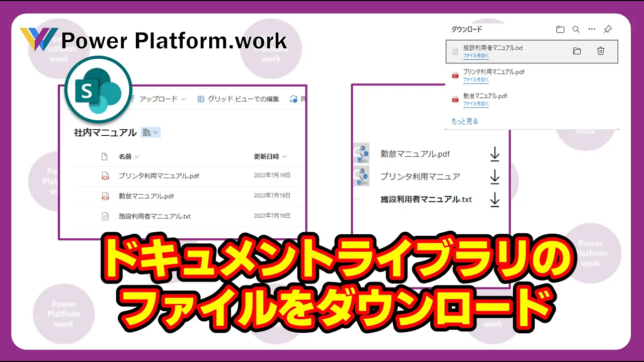The height and width of the screenshot is (362, 644).
Task: Click もっと見る link in downloads
Action: point(464,121)
